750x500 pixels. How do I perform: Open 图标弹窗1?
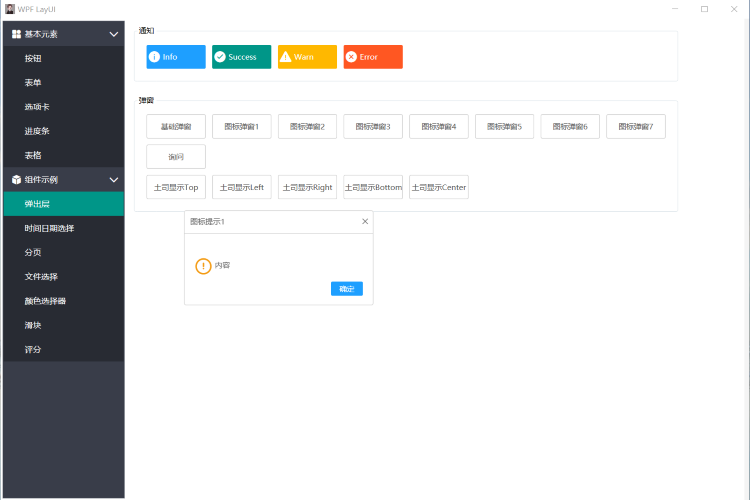coord(242,126)
